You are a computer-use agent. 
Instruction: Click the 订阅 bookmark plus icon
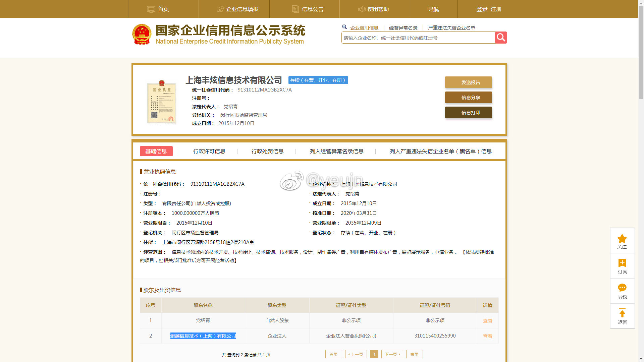[622, 263]
